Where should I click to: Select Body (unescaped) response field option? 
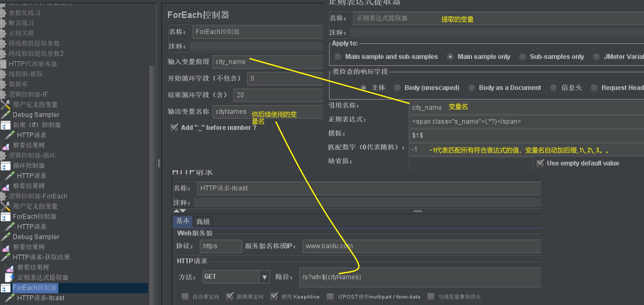tap(397, 88)
